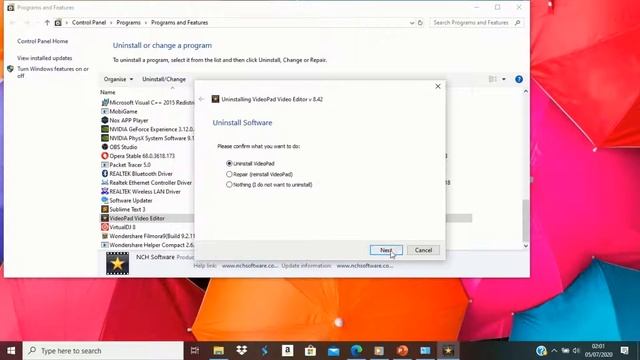Viewport: 640px width, 360px height.
Task: Click the Opera Stable icon in list
Action: click(104, 156)
